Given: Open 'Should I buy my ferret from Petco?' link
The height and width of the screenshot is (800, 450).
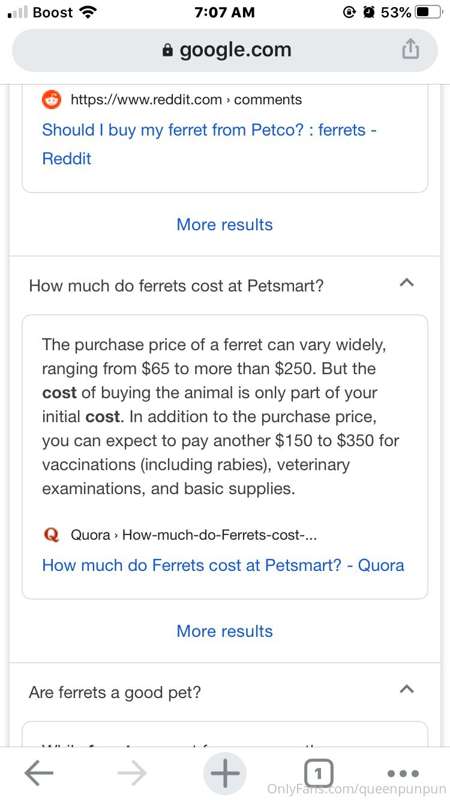Looking at the screenshot, I should pyautogui.click(x=209, y=144).
